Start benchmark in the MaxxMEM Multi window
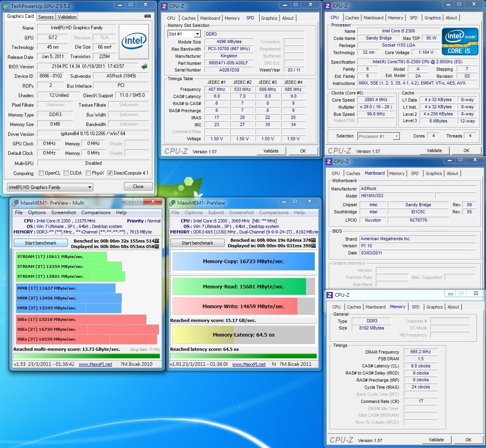486x448 pixels. [x=41, y=243]
